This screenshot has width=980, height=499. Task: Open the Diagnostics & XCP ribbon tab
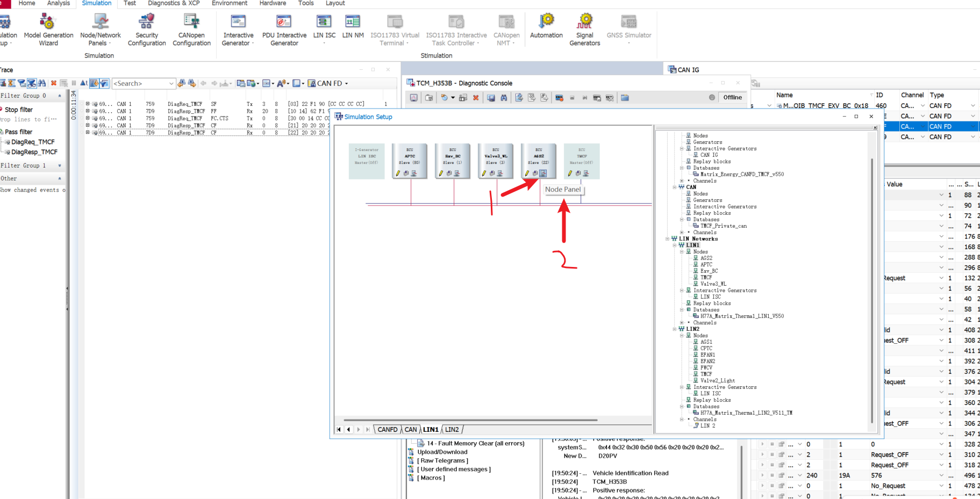tap(174, 3)
